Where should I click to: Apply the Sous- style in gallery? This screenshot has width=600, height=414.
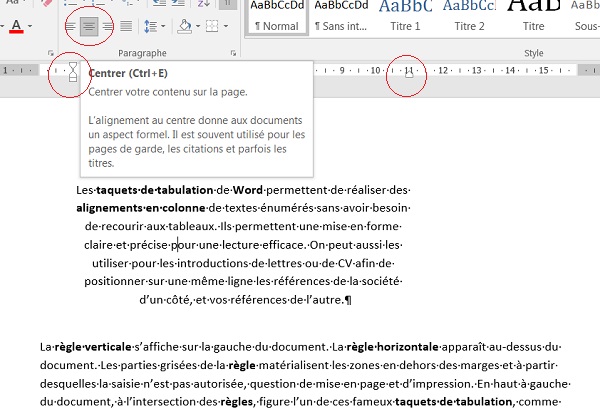click(x=585, y=17)
